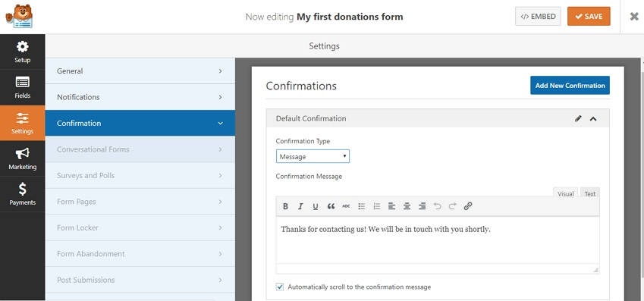644x301 pixels.
Task: Expand the Surveys and Polls section
Action: [x=140, y=175]
